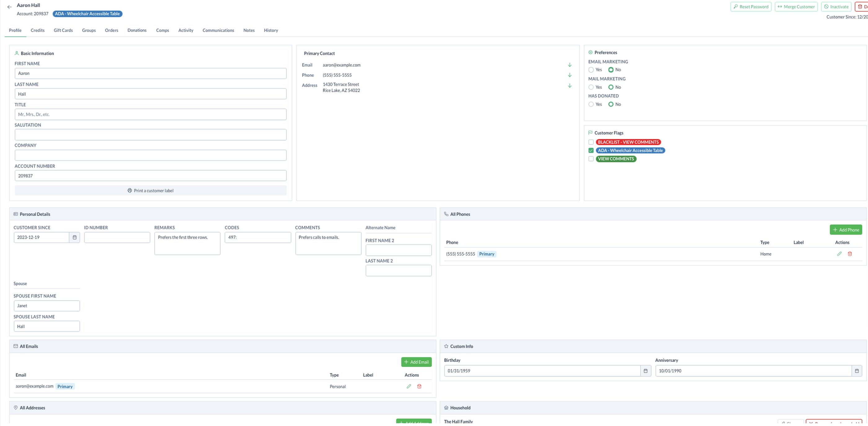This screenshot has height=426, width=868.
Task: Click Print a customer label
Action: 150,191
